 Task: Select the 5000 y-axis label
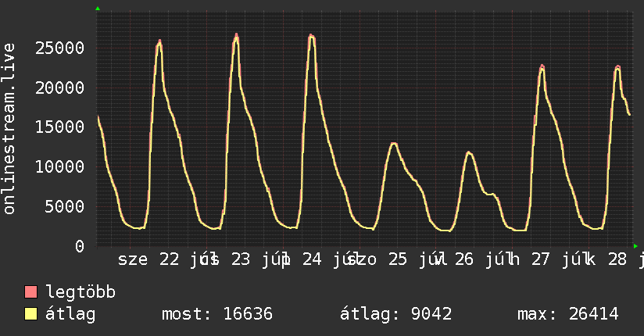coord(65,206)
